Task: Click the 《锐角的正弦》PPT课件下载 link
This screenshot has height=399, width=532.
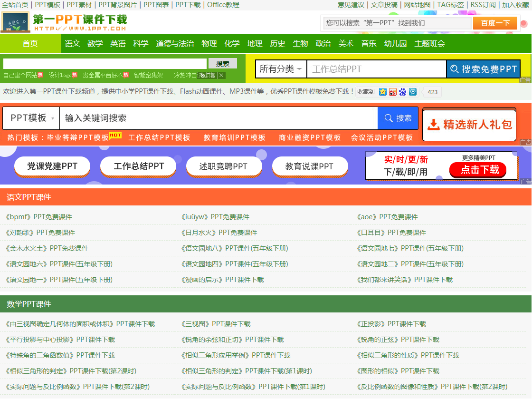Action: click(x=398, y=340)
